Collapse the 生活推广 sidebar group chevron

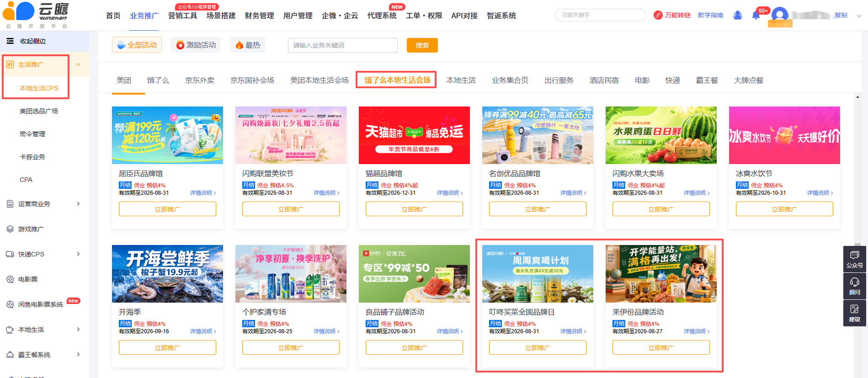78,64
